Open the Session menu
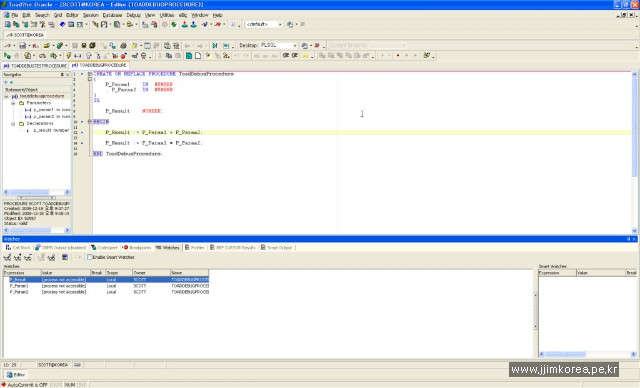Image resolution: width=640 pixels, height=388 pixels. pos(91,15)
